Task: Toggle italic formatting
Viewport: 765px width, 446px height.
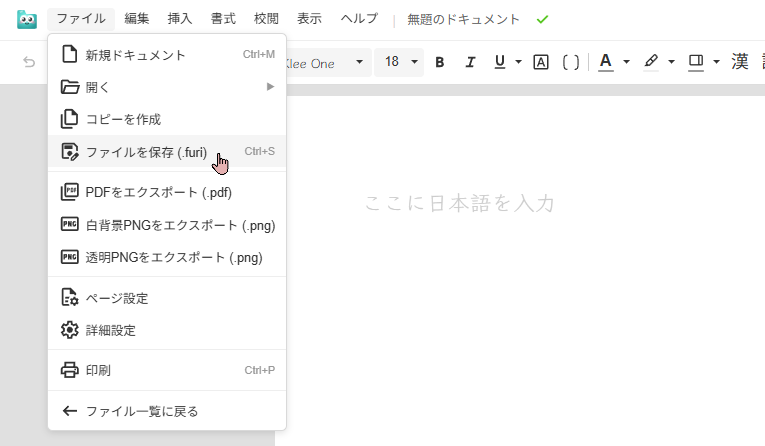Action: click(470, 62)
